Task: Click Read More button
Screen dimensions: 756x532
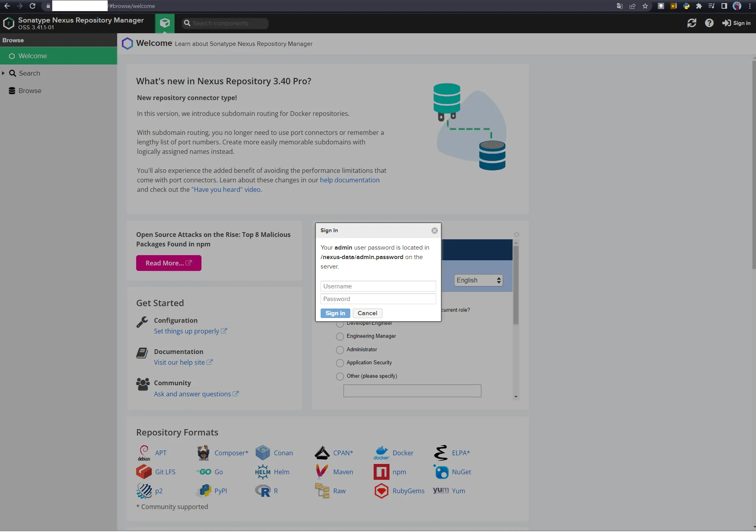Action: (169, 263)
